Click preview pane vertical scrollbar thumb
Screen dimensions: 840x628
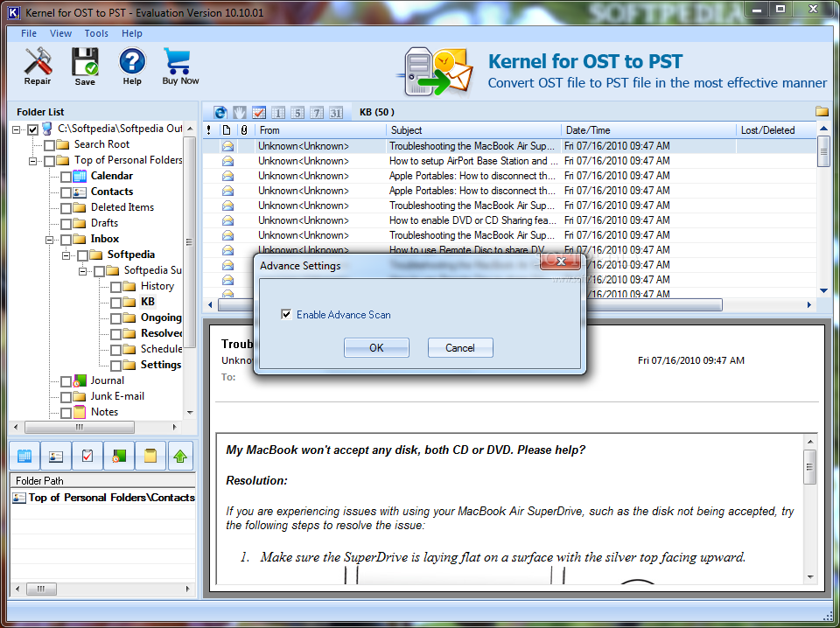[x=810, y=466]
